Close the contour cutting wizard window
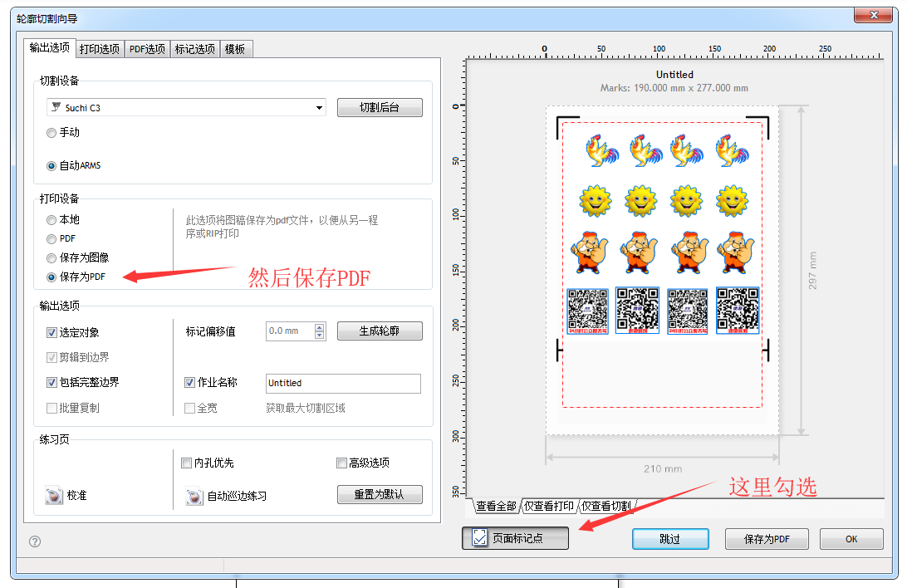The height and width of the screenshot is (588, 907). pyautogui.click(x=874, y=15)
